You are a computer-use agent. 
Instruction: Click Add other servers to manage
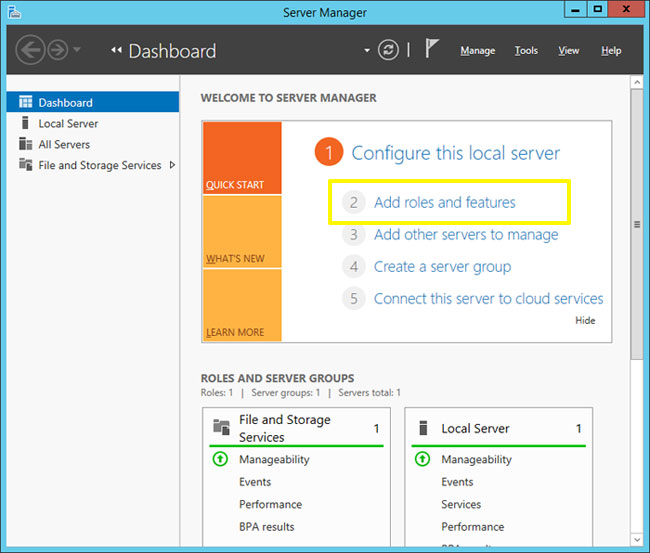point(466,235)
